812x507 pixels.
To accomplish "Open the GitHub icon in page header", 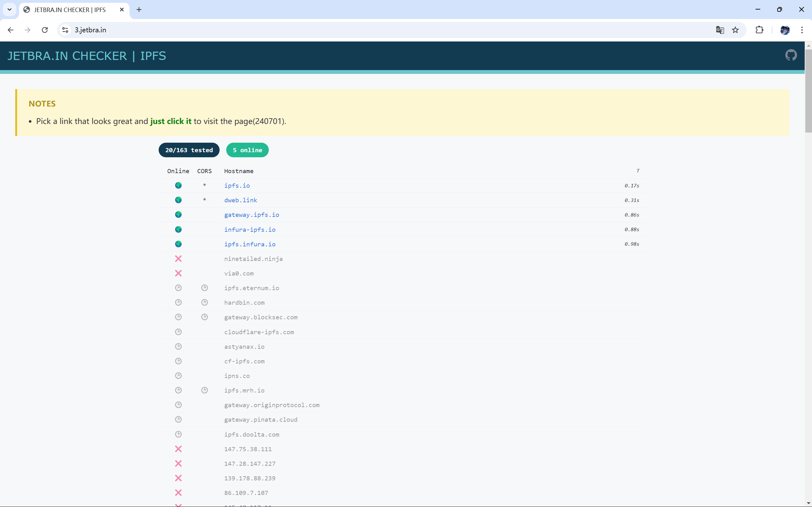I will click(791, 55).
